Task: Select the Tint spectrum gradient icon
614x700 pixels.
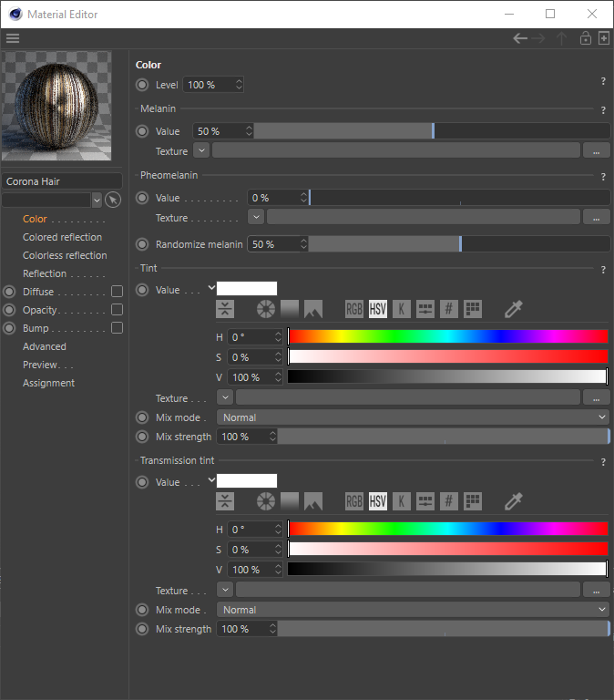Action: coord(290,309)
